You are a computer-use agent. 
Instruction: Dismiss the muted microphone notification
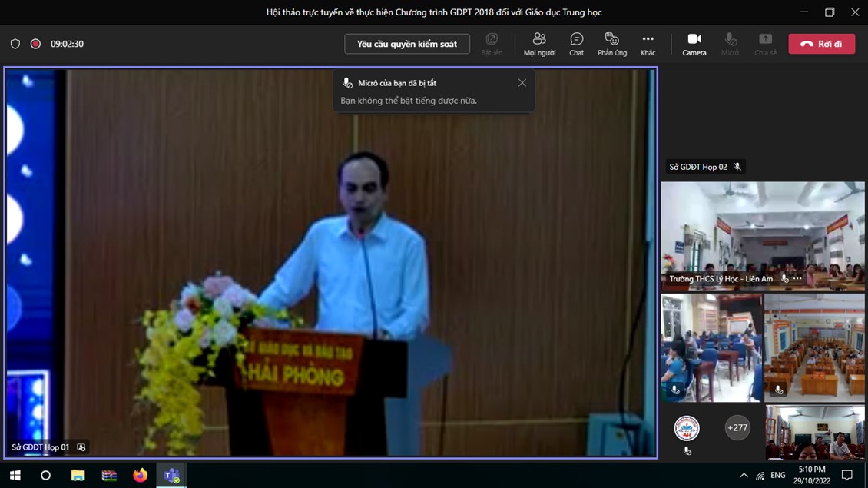coord(522,83)
